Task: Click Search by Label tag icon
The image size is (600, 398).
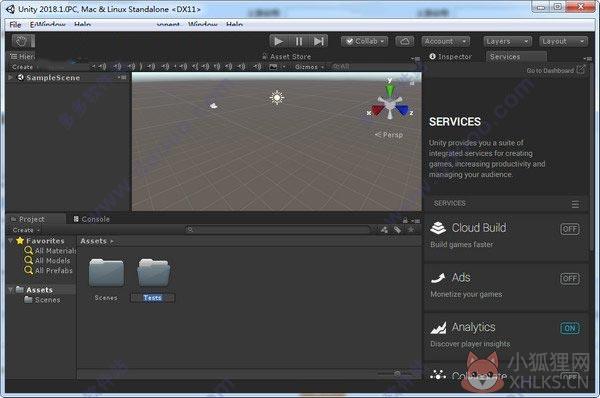Action: pyautogui.click(x=398, y=230)
